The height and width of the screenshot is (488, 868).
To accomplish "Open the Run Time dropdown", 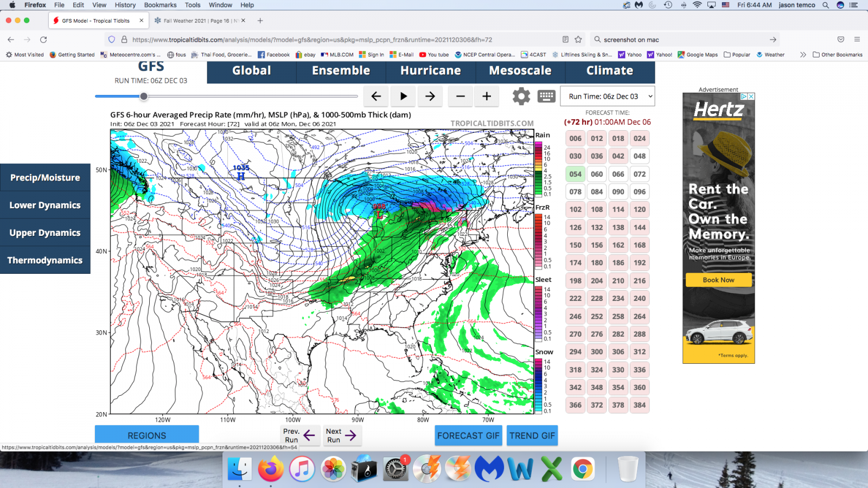I will pyautogui.click(x=607, y=96).
